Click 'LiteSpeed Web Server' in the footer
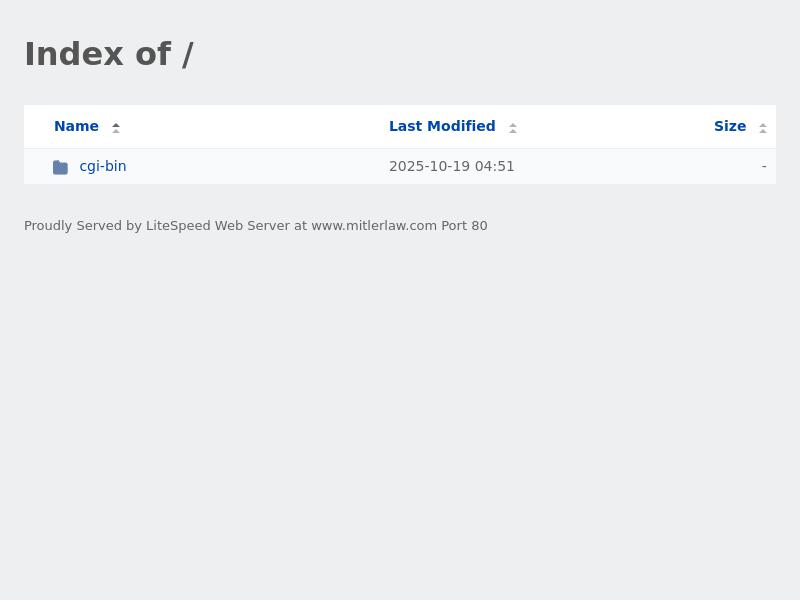 point(217,226)
